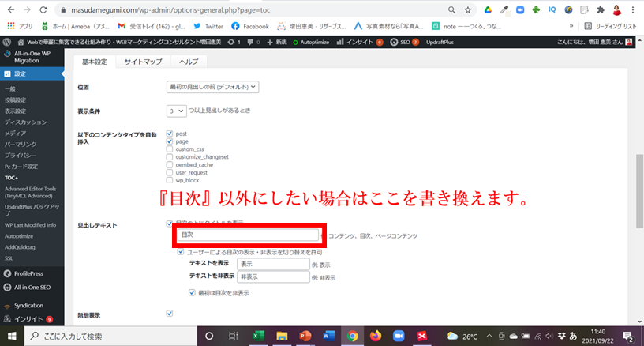Viewport: 644px width, 346px height.
Task: Click the taskbar search box
Action: pyautogui.click(x=111, y=337)
